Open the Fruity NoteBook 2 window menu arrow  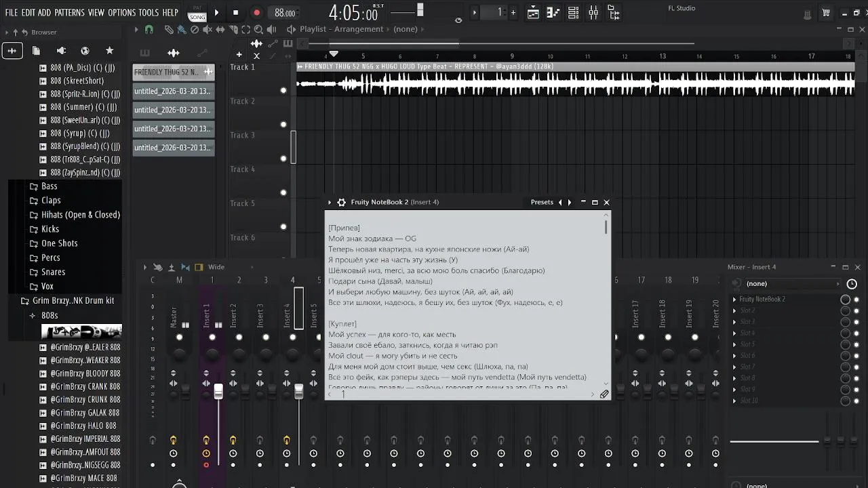[x=330, y=202]
